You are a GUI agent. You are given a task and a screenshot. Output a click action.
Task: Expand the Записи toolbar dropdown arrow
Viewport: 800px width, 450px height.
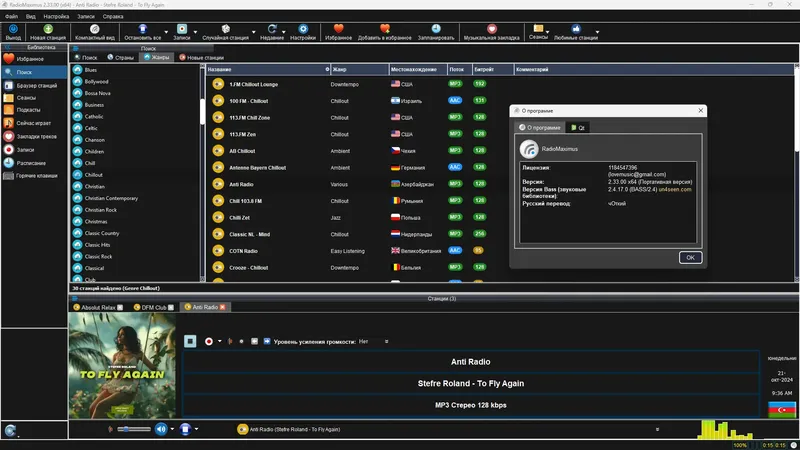click(195, 32)
